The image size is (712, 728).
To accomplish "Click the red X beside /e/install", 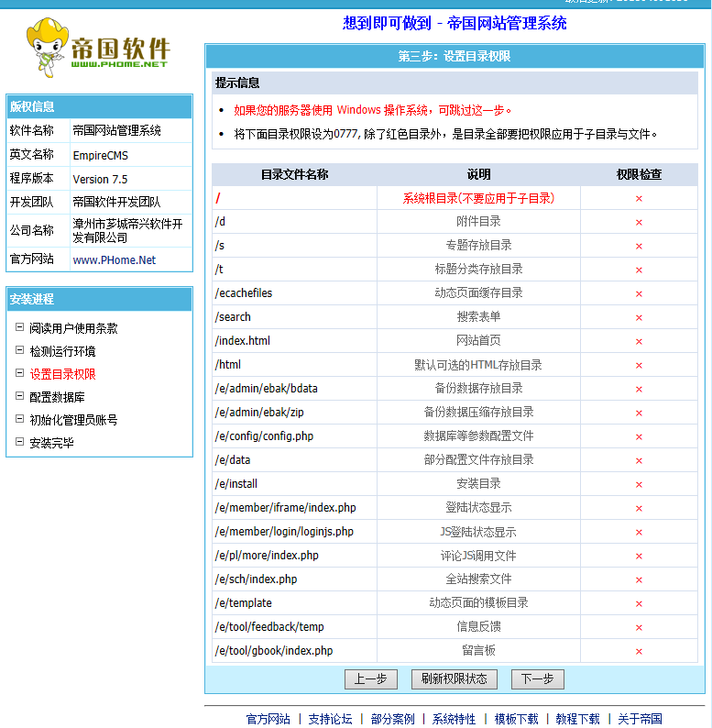I will [639, 484].
